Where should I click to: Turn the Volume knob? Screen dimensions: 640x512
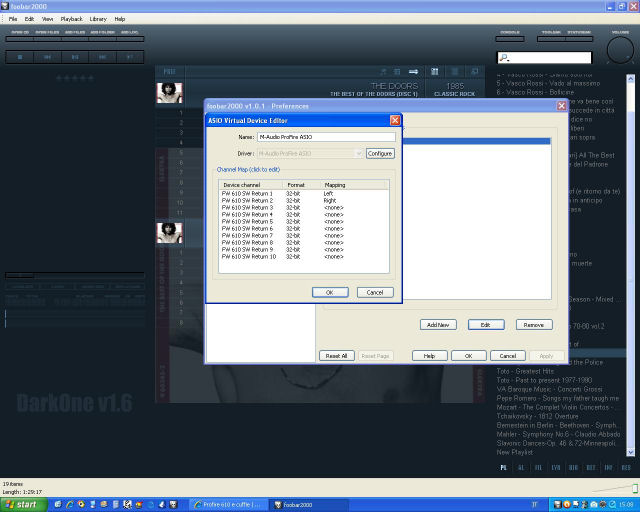click(x=620, y=50)
